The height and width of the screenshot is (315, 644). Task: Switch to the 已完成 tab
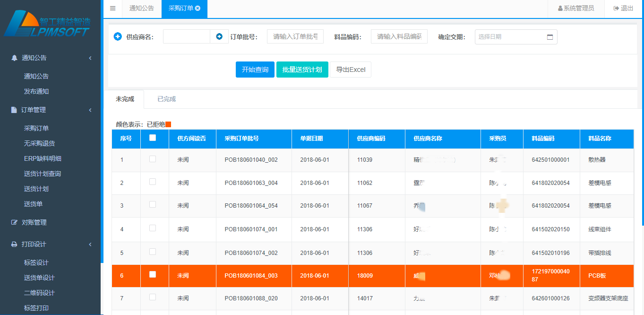(x=166, y=99)
